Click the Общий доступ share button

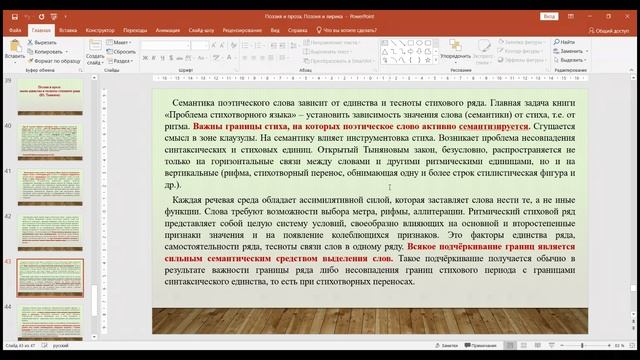pos(609,31)
